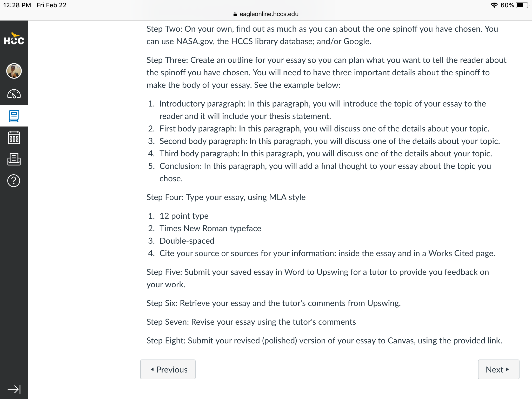The height and width of the screenshot is (399, 532).
Task: Open the HCC logo home link
Action: coord(14,39)
